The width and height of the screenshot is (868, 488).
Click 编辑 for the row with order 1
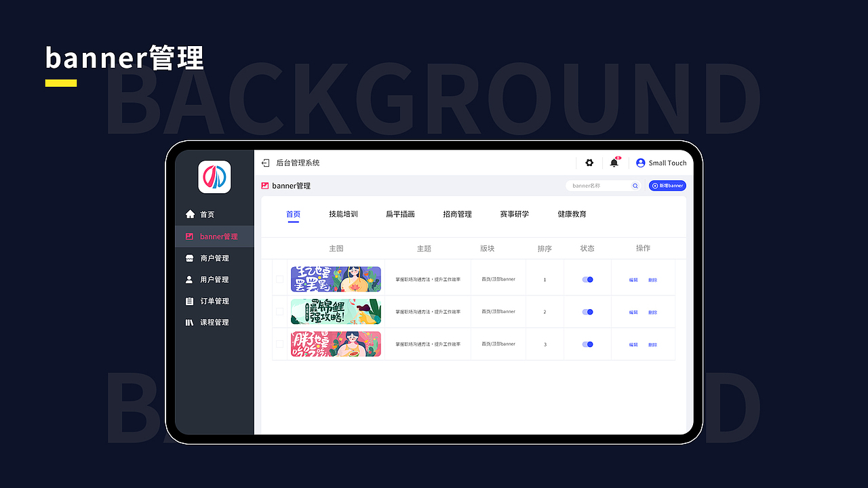pyautogui.click(x=633, y=280)
